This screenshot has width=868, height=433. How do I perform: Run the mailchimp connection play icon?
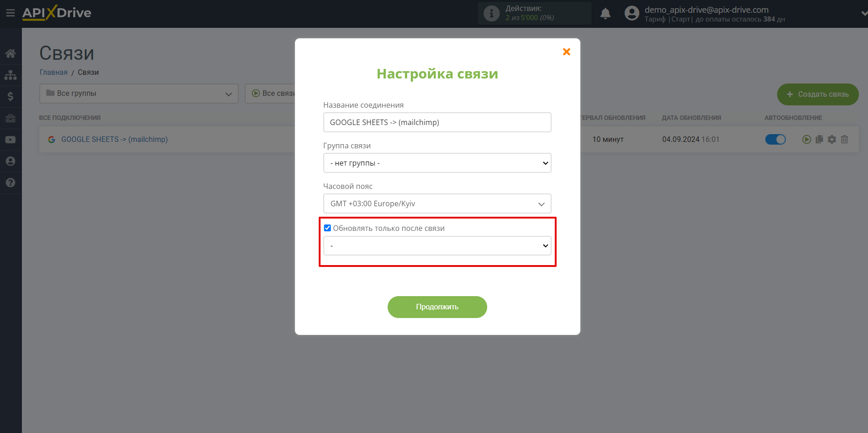click(x=807, y=139)
